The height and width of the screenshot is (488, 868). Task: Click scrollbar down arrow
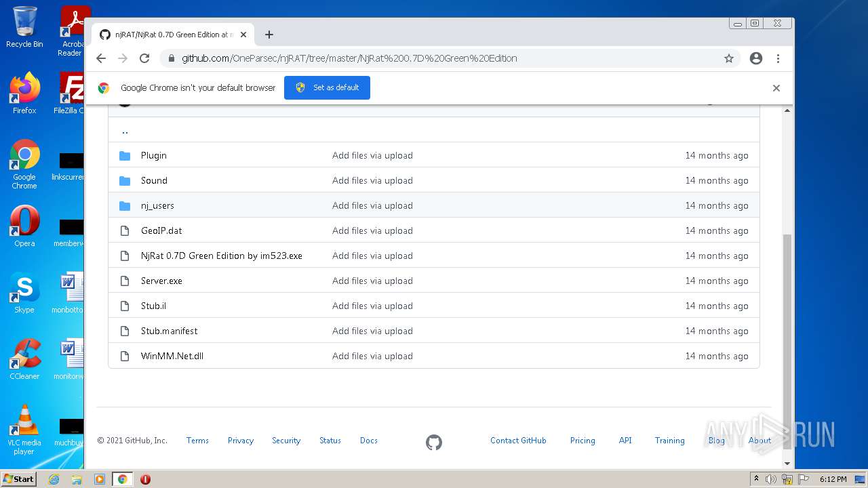click(x=787, y=464)
